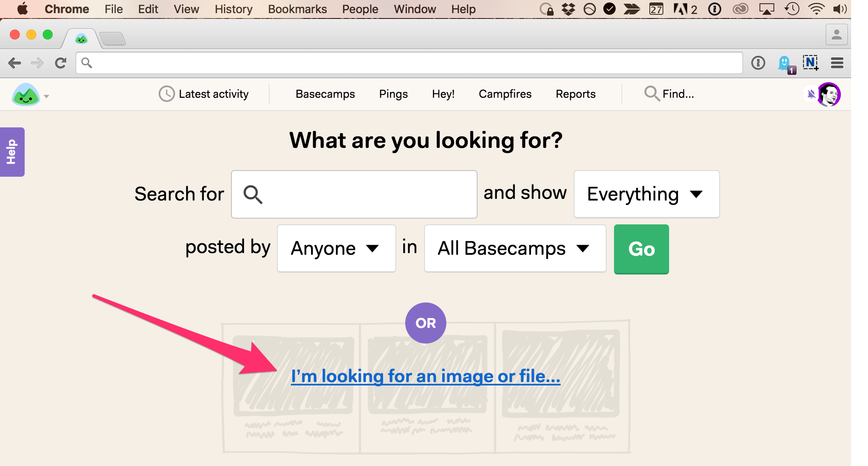868x466 pixels.
Task: Click the green Go button
Action: click(641, 249)
